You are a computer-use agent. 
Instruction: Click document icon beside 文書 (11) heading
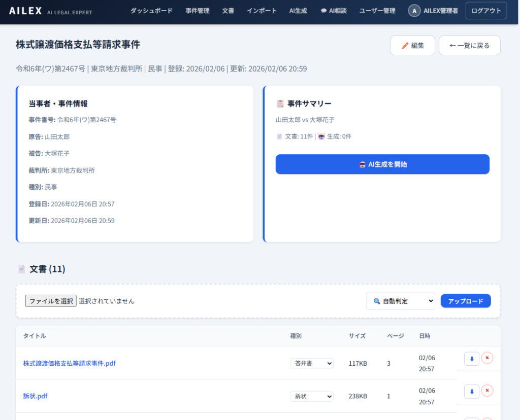[x=22, y=269]
